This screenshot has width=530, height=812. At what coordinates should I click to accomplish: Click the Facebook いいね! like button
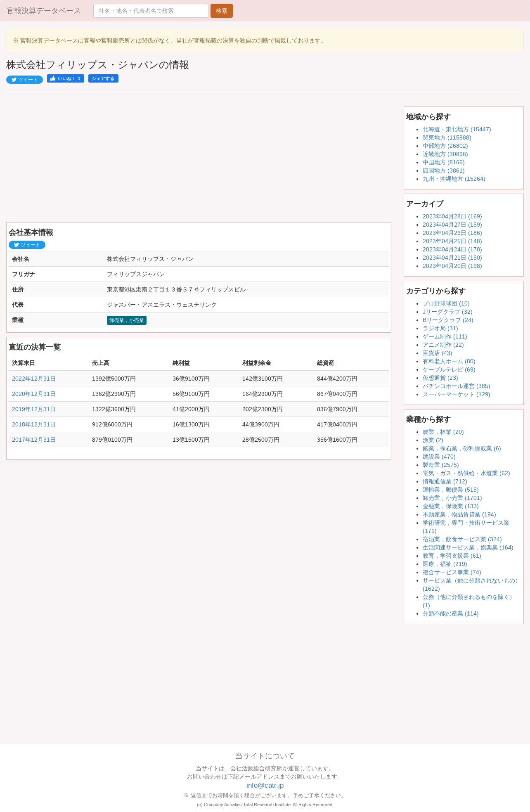(x=66, y=78)
